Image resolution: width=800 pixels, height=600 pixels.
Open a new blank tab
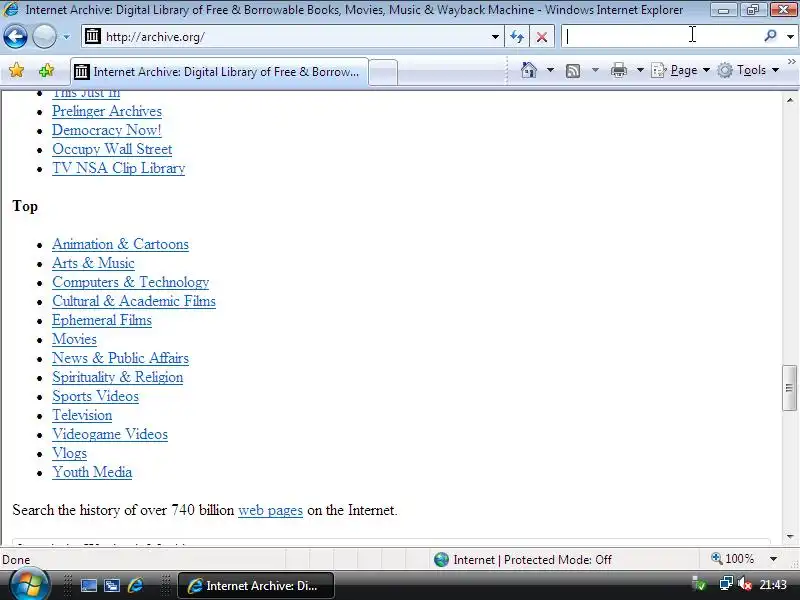(x=383, y=72)
